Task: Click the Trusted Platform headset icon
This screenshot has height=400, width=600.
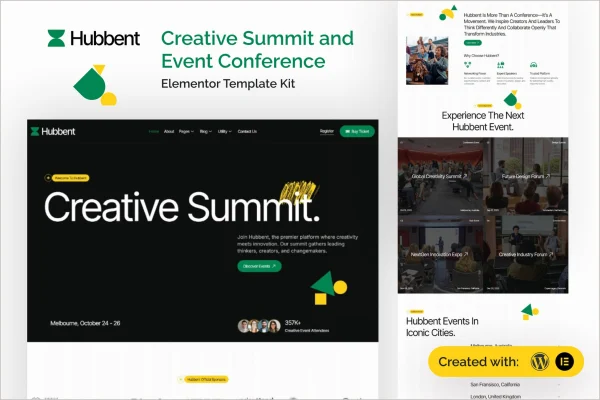Action: 533,65
